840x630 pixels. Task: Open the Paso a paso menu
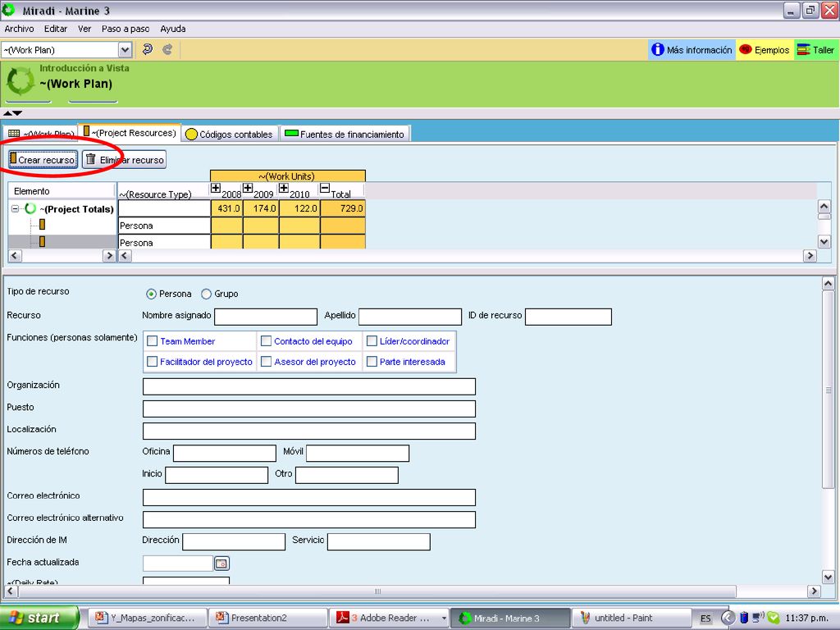(x=126, y=29)
